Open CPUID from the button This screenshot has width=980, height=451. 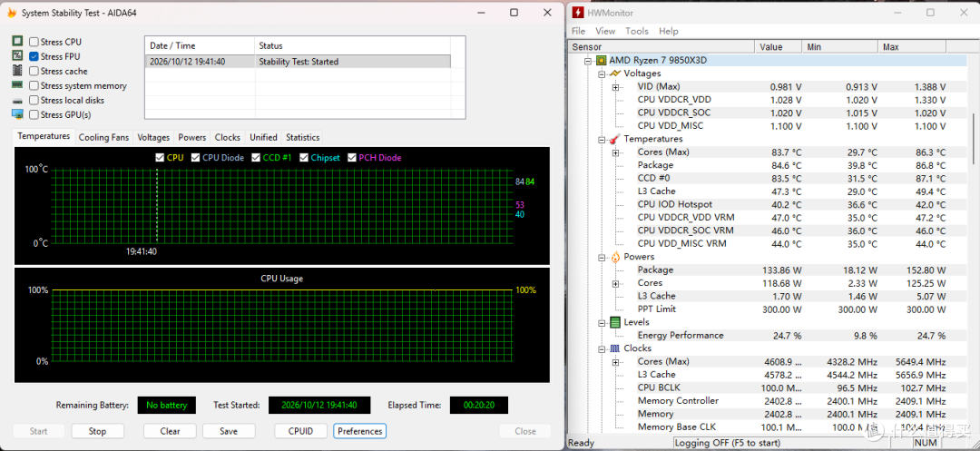pos(300,431)
